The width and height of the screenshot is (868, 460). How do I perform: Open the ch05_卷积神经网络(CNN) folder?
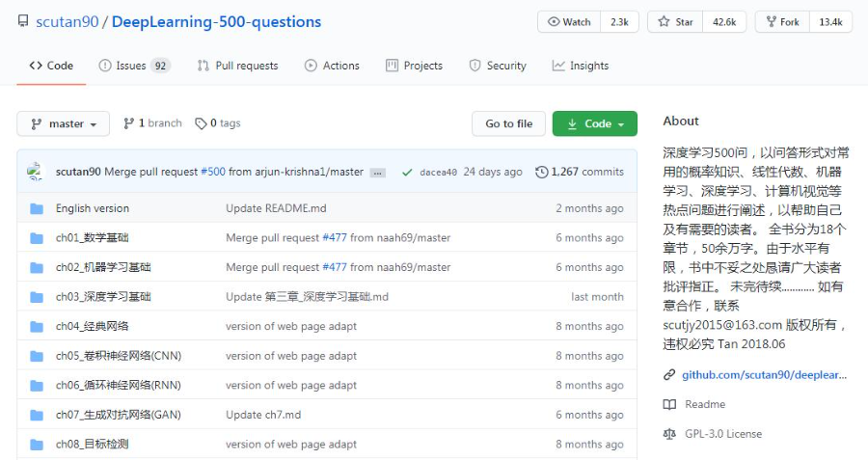[119, 356]
